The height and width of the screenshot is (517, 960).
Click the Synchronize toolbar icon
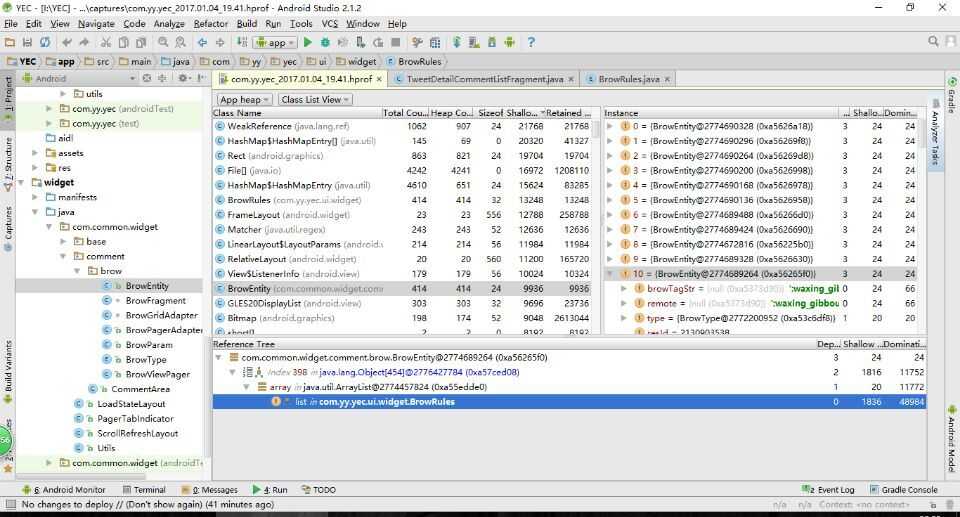(45, 42)
